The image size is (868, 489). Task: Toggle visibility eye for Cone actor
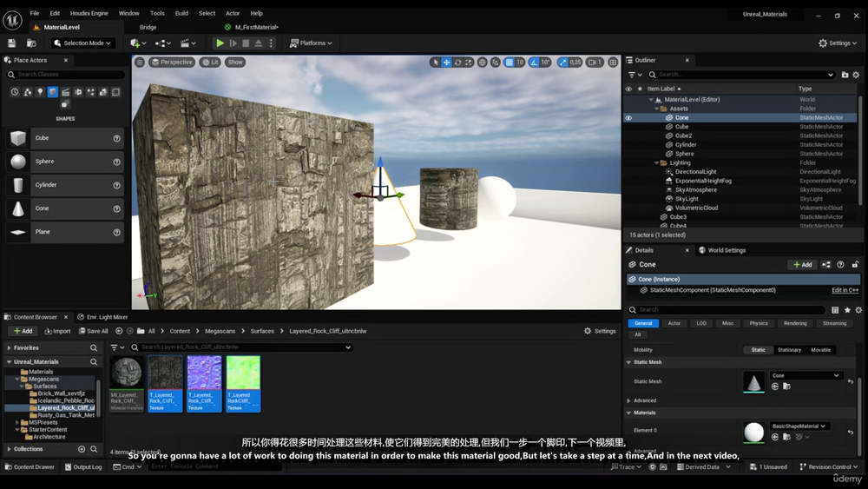point(628,117)
